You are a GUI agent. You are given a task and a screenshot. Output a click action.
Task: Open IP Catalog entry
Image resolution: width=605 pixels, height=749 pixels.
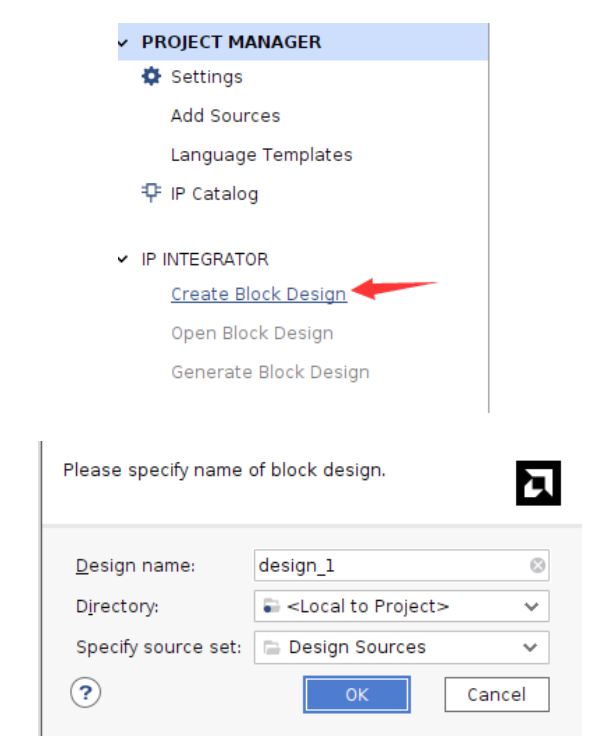click(x=214, y=193)
